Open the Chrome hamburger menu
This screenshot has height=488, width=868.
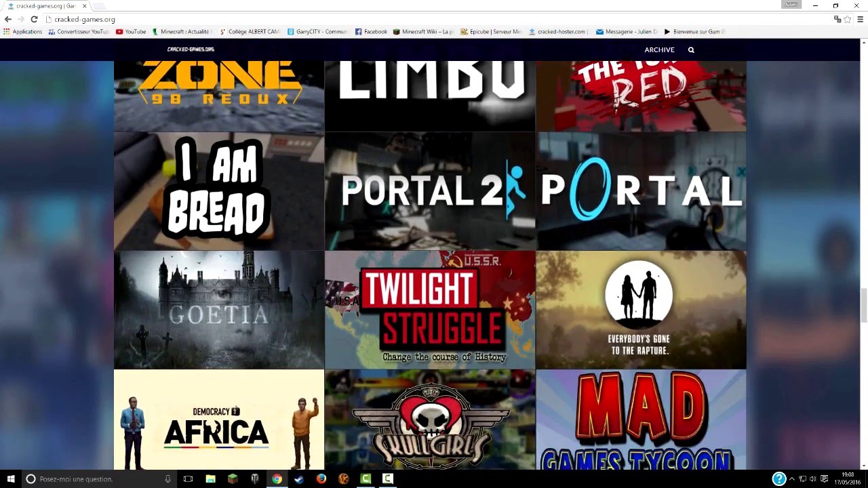860,19
